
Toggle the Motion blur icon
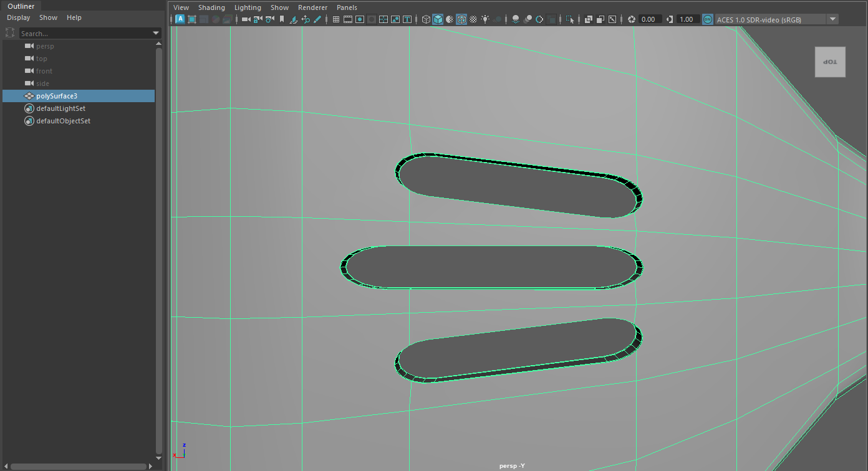tap(528, 19)
